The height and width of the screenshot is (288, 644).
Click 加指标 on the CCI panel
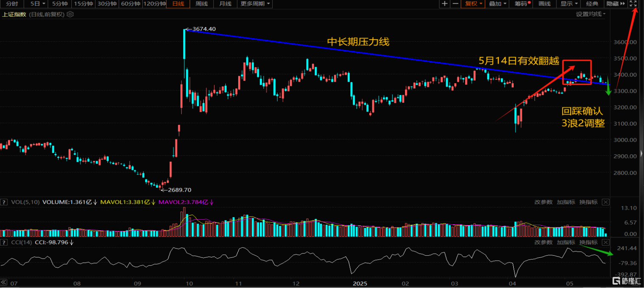[x=566, y=242]
